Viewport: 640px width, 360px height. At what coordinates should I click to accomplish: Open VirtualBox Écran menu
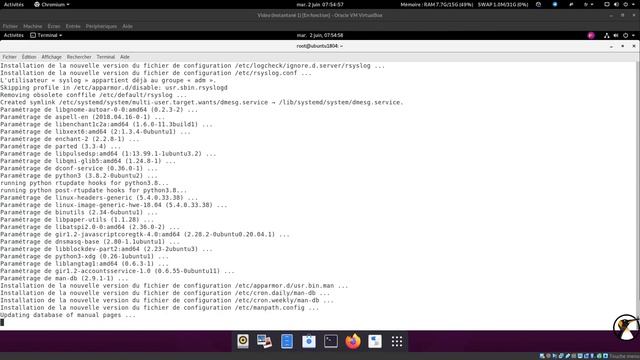pyautogui.click(x=54, y=26)
